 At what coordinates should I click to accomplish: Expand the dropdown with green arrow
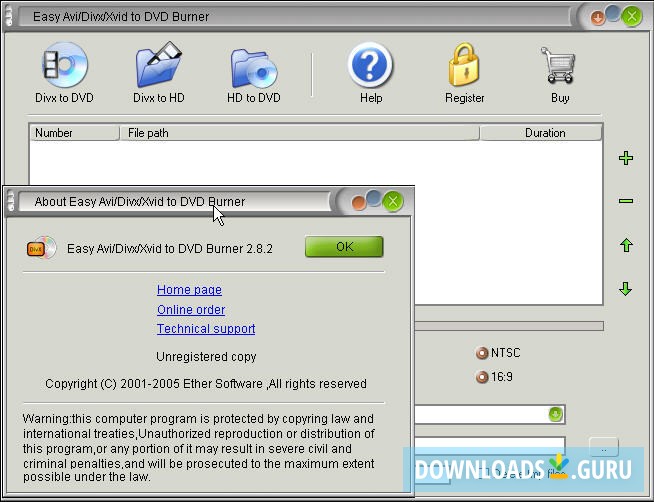pyautogui.click(x=555, y=414)
